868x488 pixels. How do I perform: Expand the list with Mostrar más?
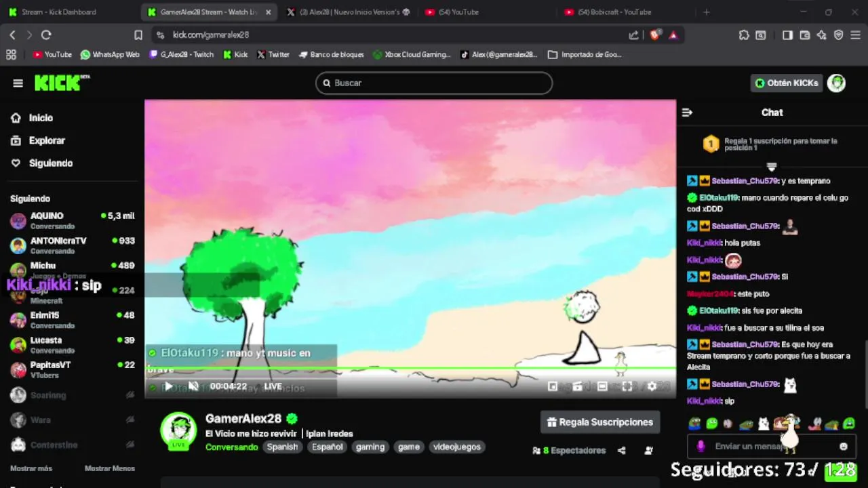[x=31, y=468]
